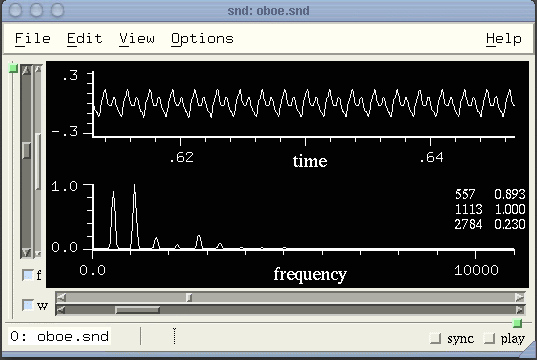Toggle the f (FFT) checkbox

tap(27, 275)
